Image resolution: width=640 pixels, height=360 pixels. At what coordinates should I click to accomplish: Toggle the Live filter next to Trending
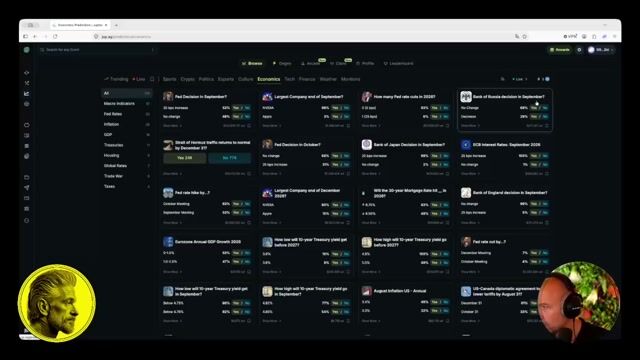[139, 79]
